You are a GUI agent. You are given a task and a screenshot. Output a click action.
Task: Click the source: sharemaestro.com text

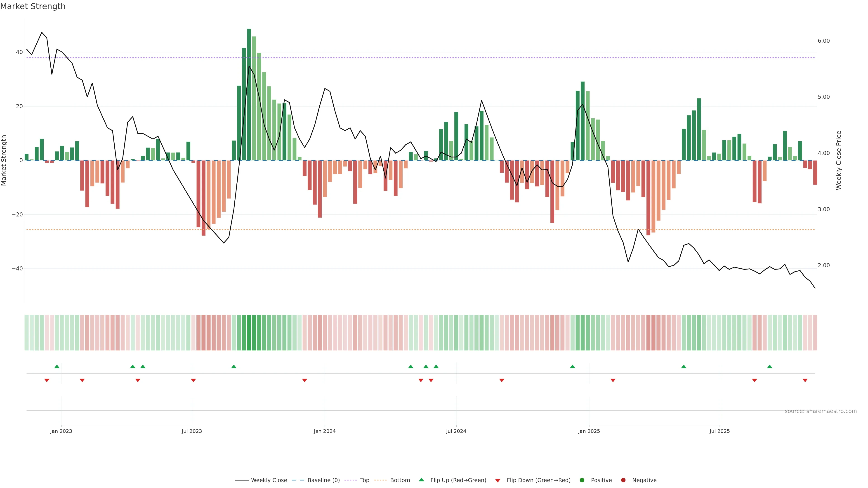(x=821, y=411)
